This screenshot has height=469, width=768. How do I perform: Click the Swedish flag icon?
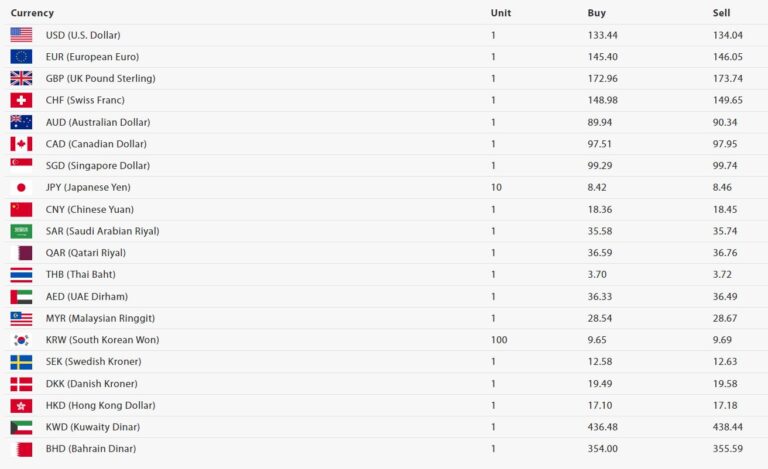[x=21, y=362]
